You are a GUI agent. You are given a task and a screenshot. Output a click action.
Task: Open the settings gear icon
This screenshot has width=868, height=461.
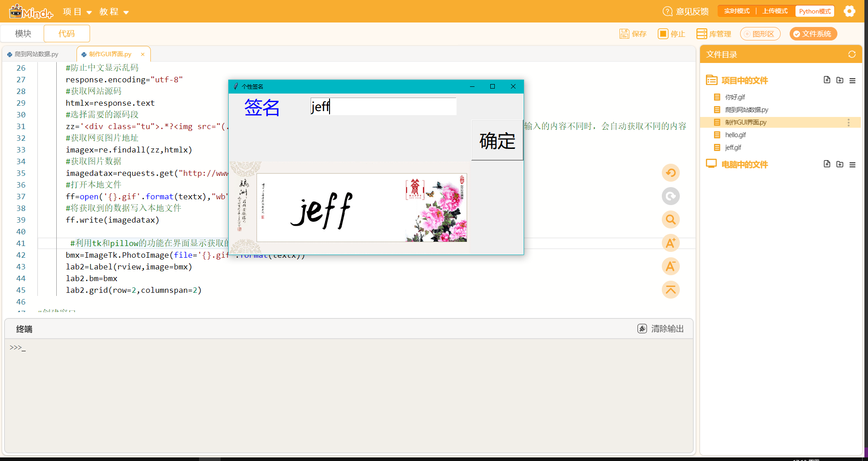coord(849,11)
